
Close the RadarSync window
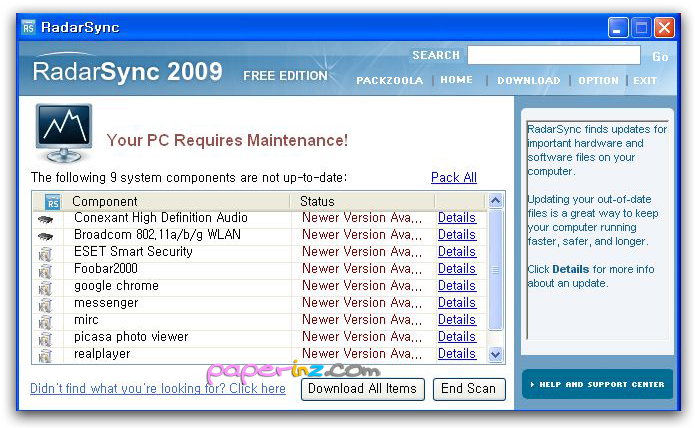(664, 27)
